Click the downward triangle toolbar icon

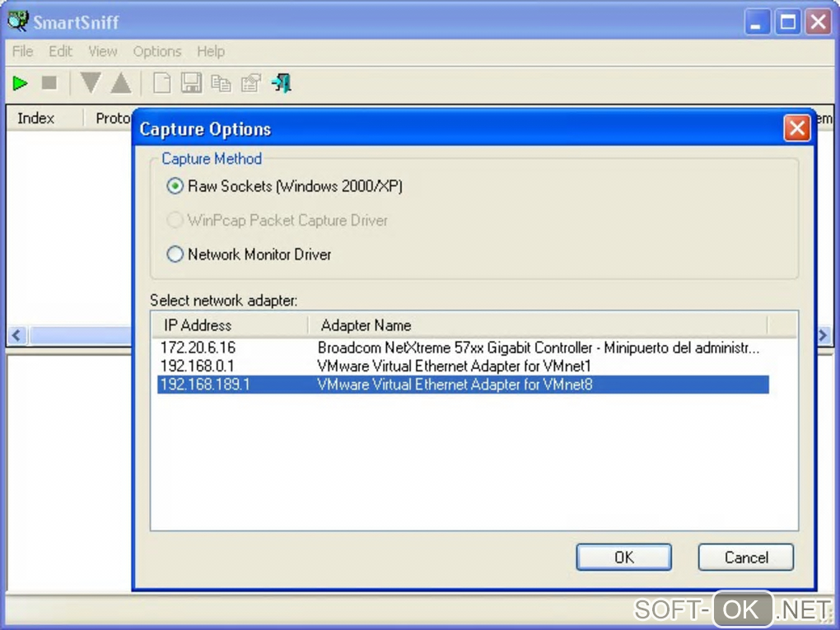point(91,83)
